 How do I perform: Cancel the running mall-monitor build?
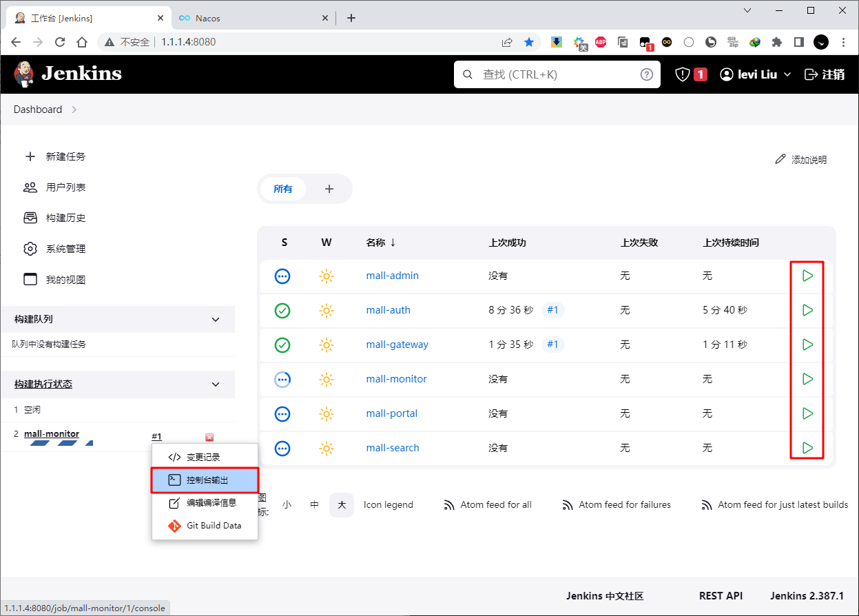tap(209, 437)
